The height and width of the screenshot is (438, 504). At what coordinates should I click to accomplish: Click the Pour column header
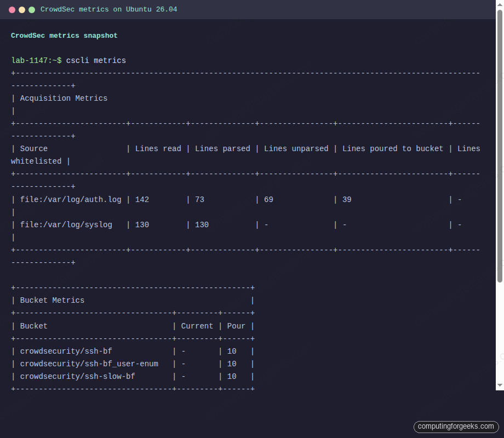236,326
